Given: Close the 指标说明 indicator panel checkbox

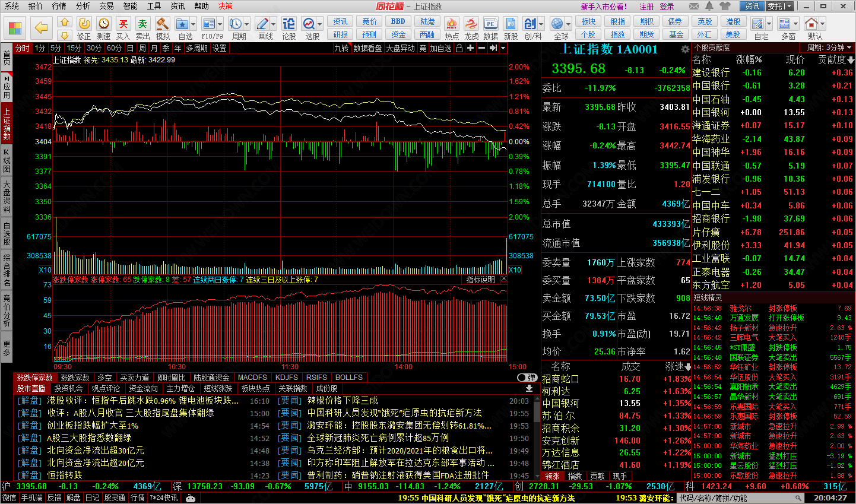Looking at the screenshot, I should (504, 279).
